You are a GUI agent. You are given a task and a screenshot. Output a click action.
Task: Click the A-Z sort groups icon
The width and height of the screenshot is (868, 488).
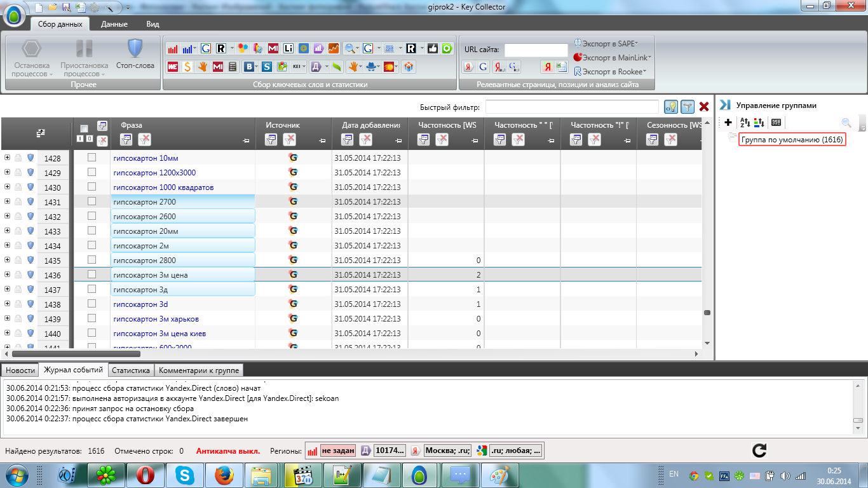point(744,123)
